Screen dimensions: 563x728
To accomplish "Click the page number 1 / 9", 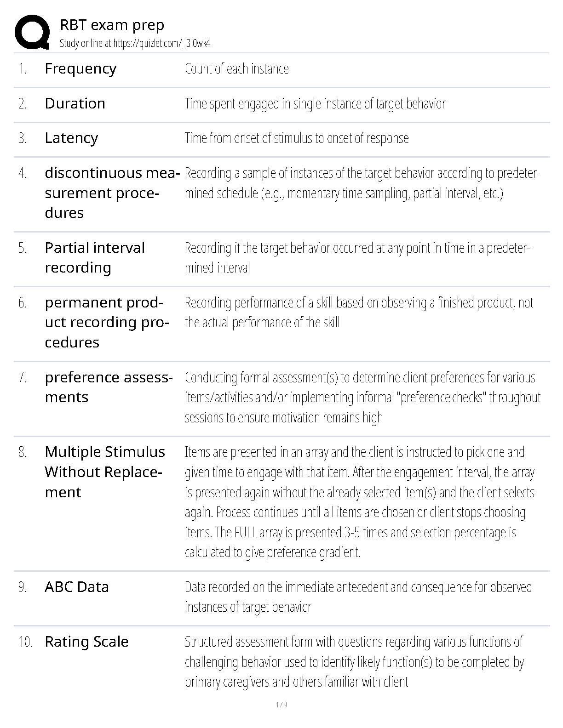I will [281, 705].
